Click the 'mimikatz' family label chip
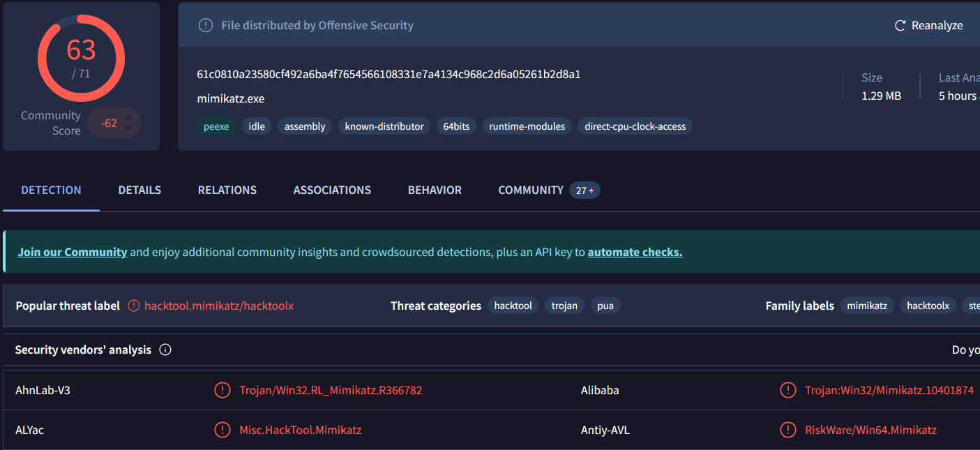Image resolution: width=980 pixels, height=450 pixels. coord(867,306)
